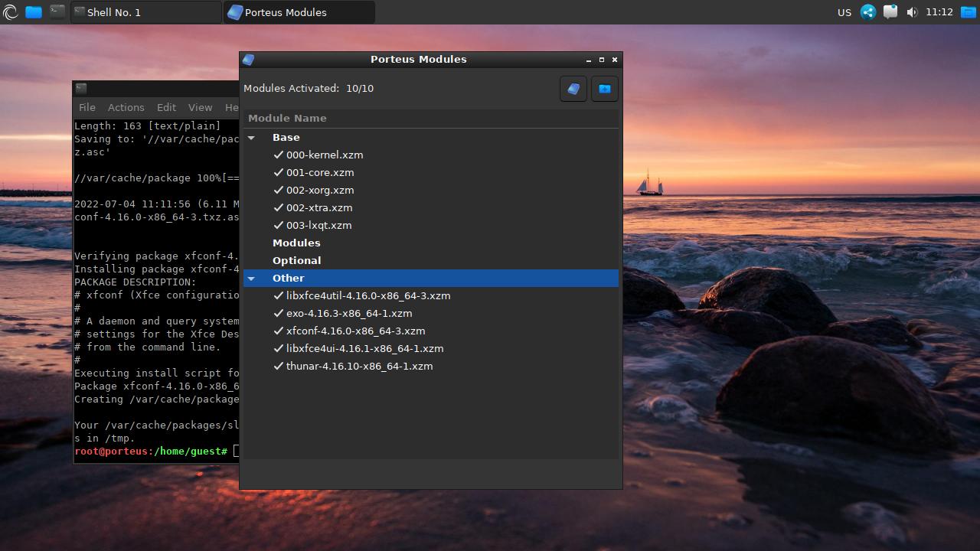Toggle checkmark for 002-xtra.xzm
Screen dimensions: 980x551
pos(279,207)
